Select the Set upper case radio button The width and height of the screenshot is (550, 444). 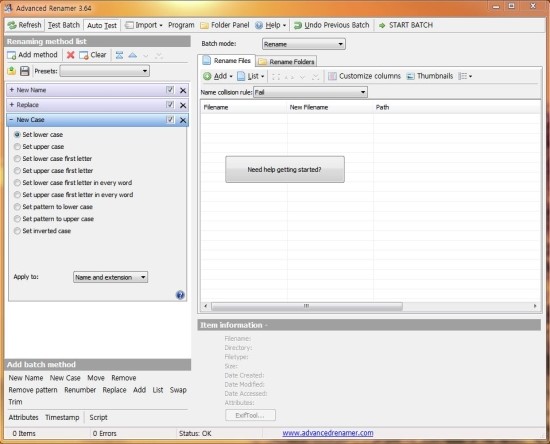pos(17,147)
